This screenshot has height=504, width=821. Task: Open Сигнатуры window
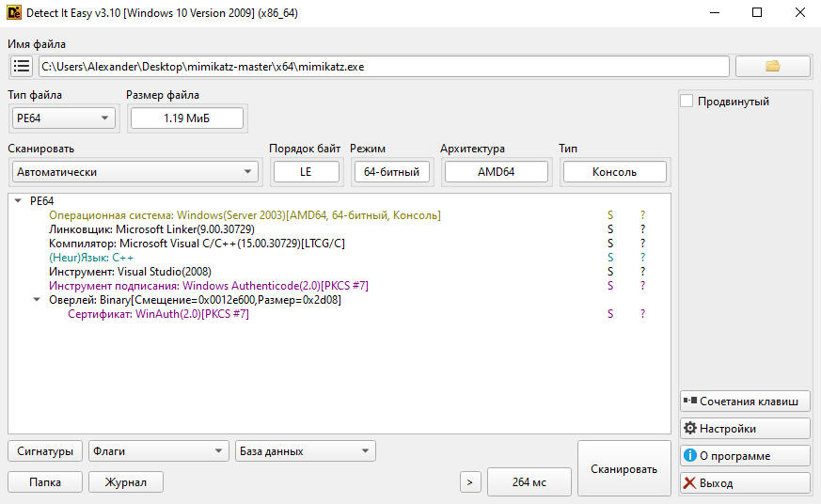[x=45, y=451]
